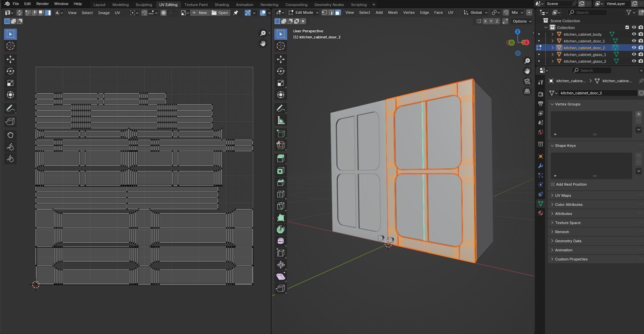The image size is (644, 334).
Task: Hide kitchen_cabinet_glass_1 in viewport
Action: pos(634,54)
